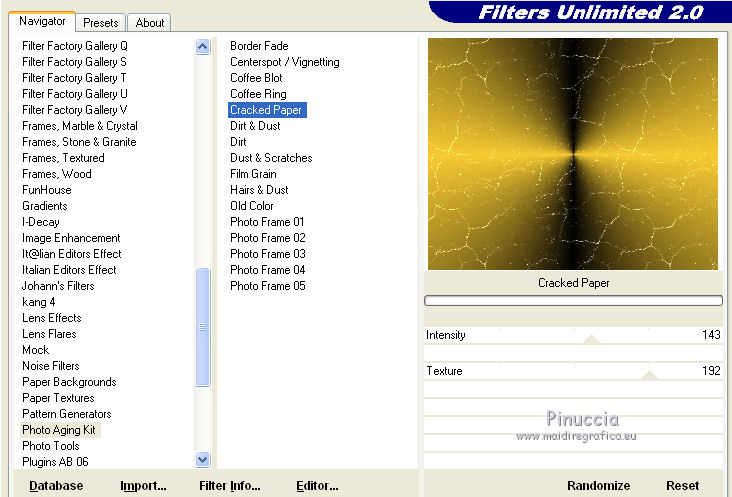Image resolution: width=732 pixels, height=497 pixels.
Task: Open the Editor... button
Action: (x=317, y=486)
